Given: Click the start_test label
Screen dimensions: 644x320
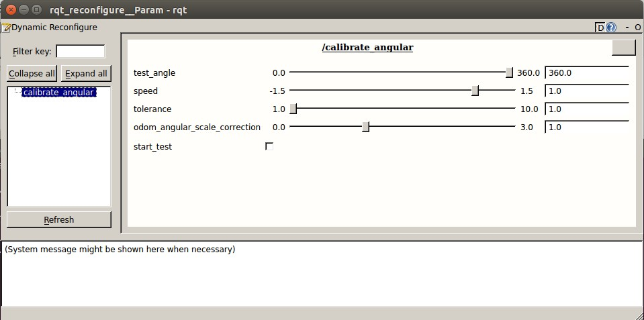Looking at the screenshot, I should (153, 147).
